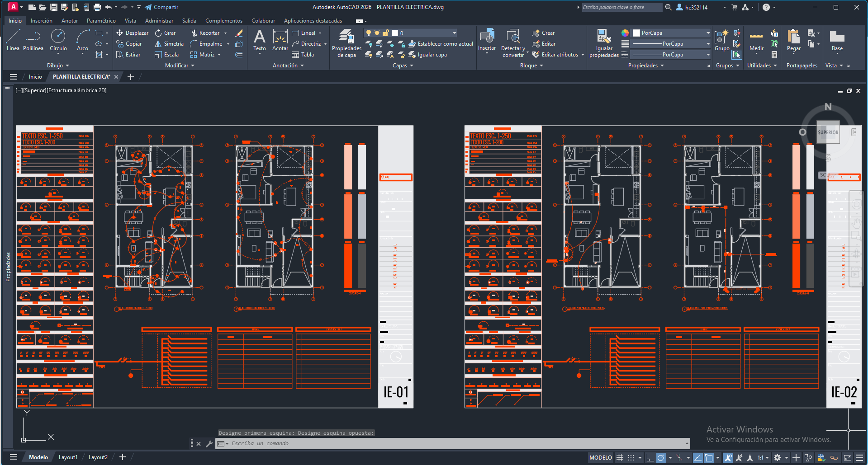
Task: Click the Compartir share button
Action: [x=161, y=7]
